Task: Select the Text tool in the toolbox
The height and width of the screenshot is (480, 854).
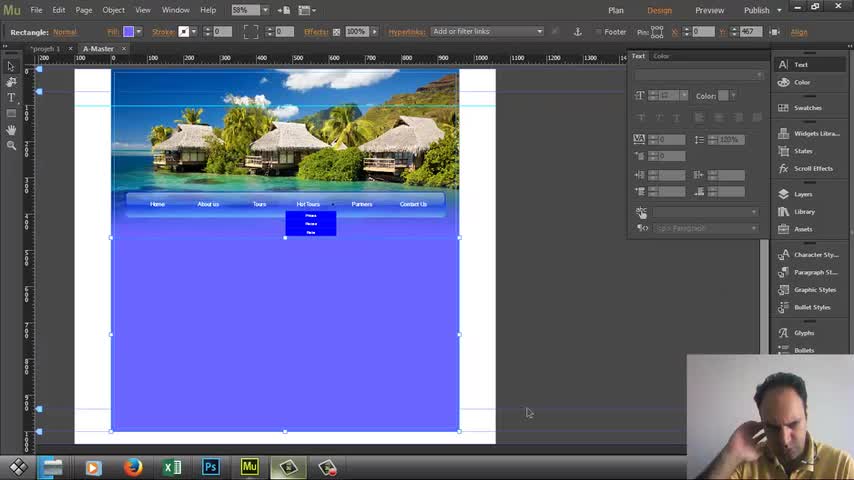Action: pos(11,98)
